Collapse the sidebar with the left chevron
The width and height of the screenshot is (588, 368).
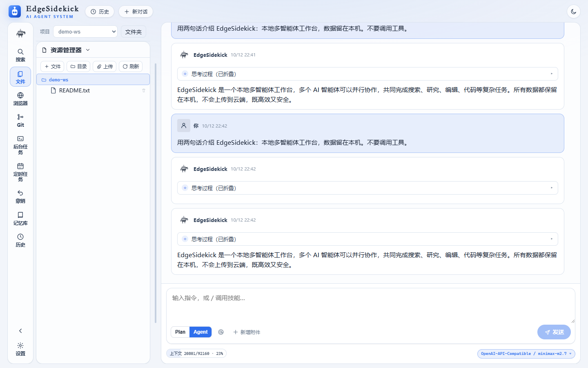coord(20,331)
